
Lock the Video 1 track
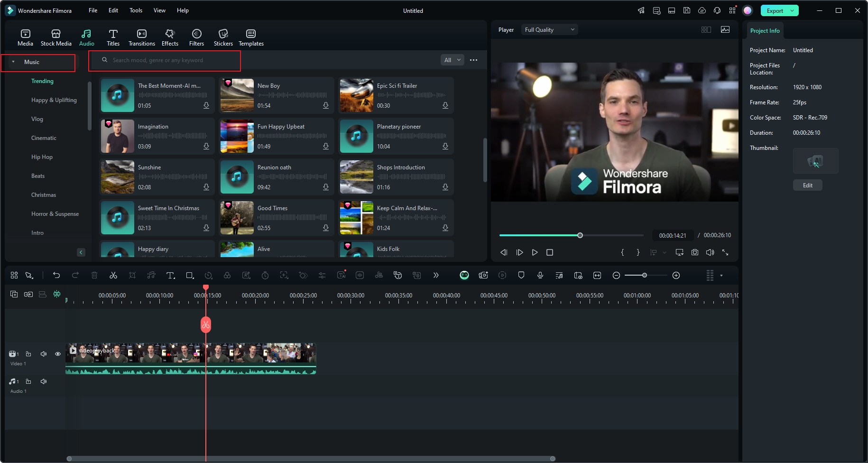(x=28, y=354)
